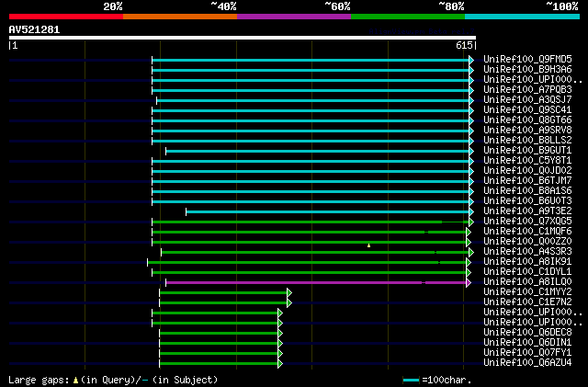The width and height of the screenshot is (588, 387).
Task: Click the UniRef100_Q6DEC8 label
Action: (527, 333)
